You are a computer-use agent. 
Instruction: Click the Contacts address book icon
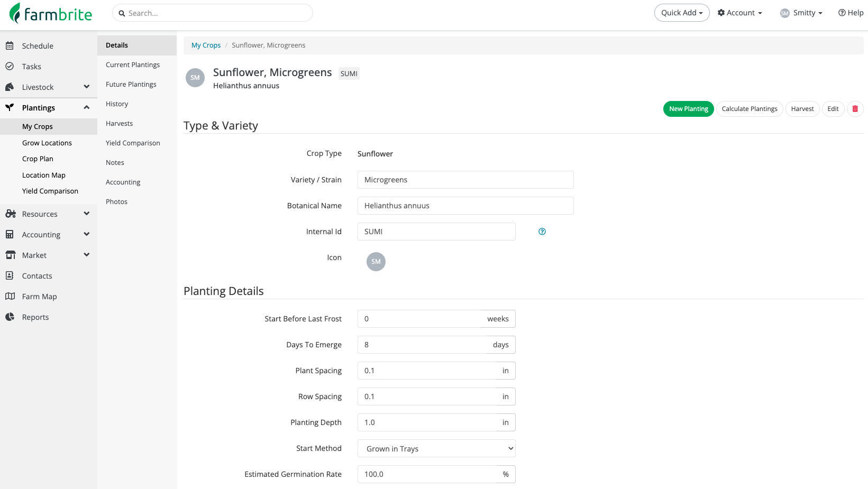[10, 276]
